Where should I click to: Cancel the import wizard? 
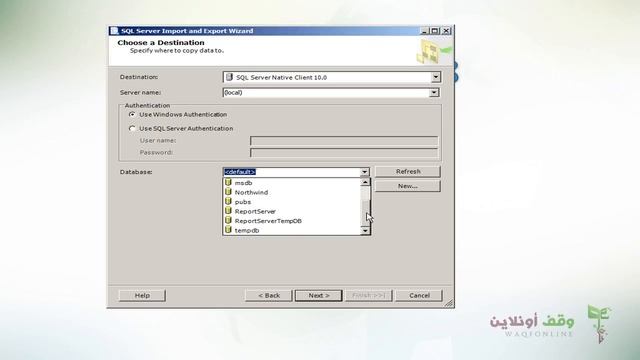coord(419,295)
